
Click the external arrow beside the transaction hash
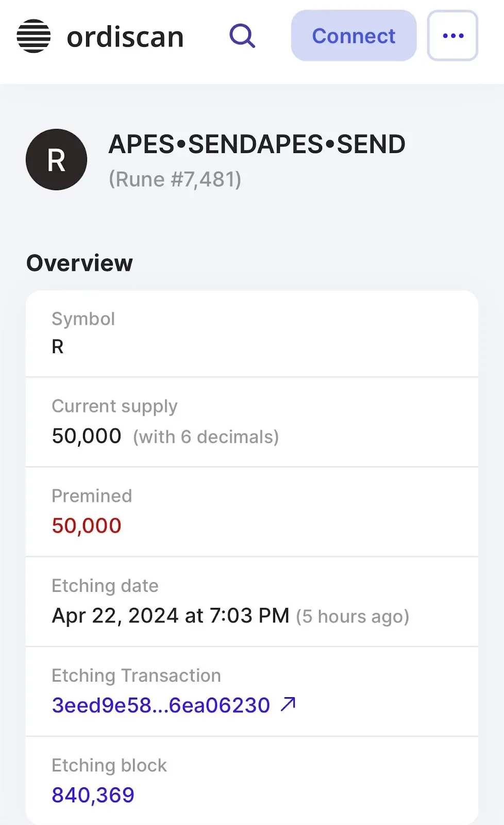(289, 704)
